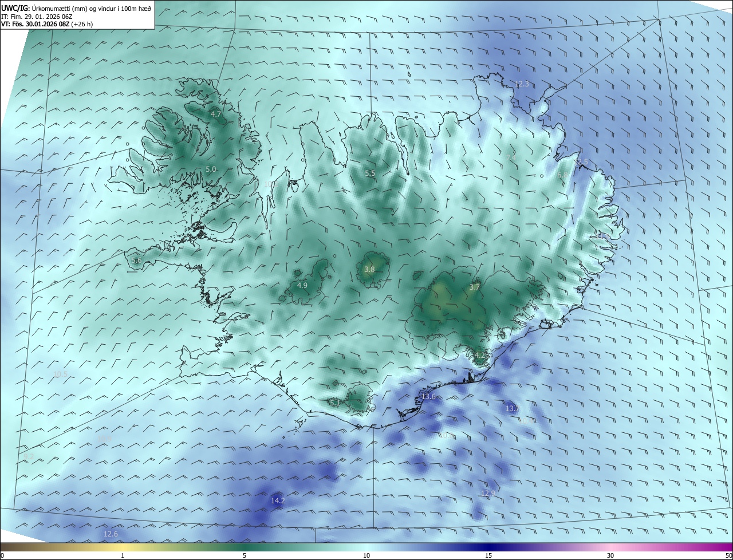Click the 5.6 value on the western peninsula

pyautogui.click(x=136, y=261)
